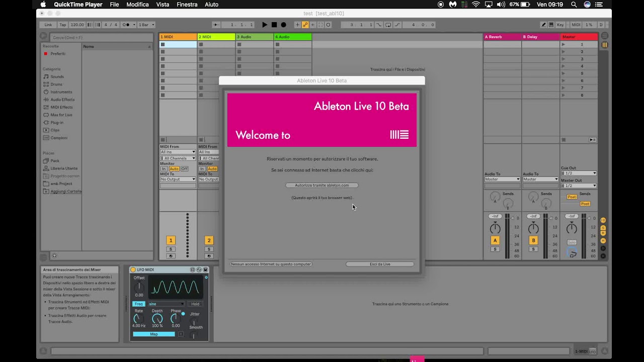Set track 1 Monitor to Off
This screenshot has width=644, height=362.
coord(184,169)
